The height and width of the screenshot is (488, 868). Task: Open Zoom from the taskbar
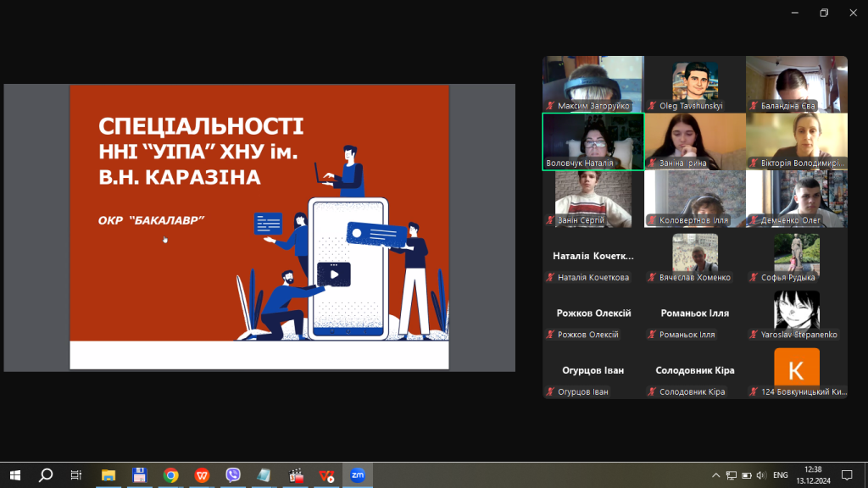[358, 475]
